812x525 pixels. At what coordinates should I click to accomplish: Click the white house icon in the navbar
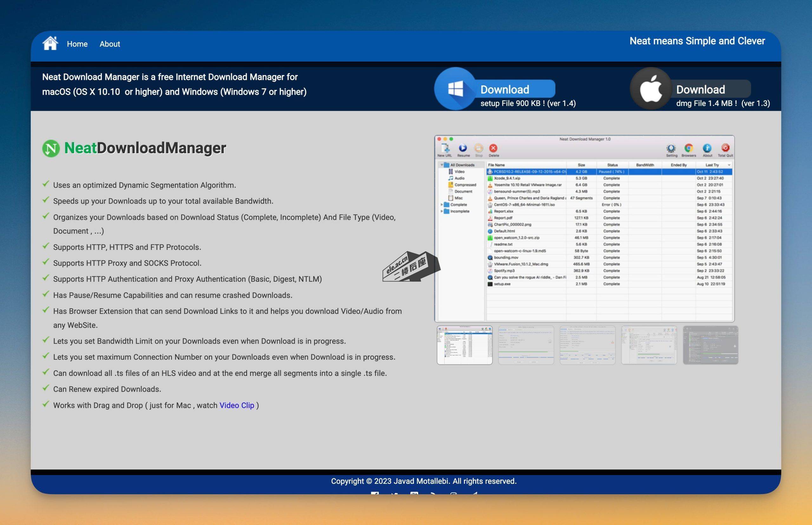click(50, 43)
